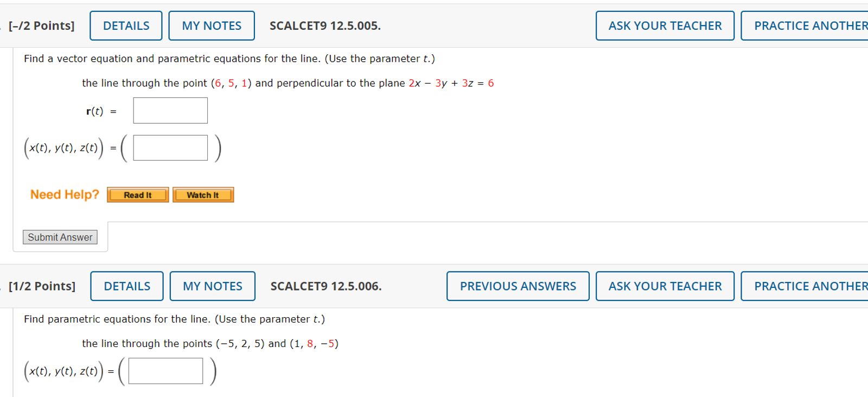Click the r(t) answer box
The height and width of the screenshot is (397, 868).
170,110
